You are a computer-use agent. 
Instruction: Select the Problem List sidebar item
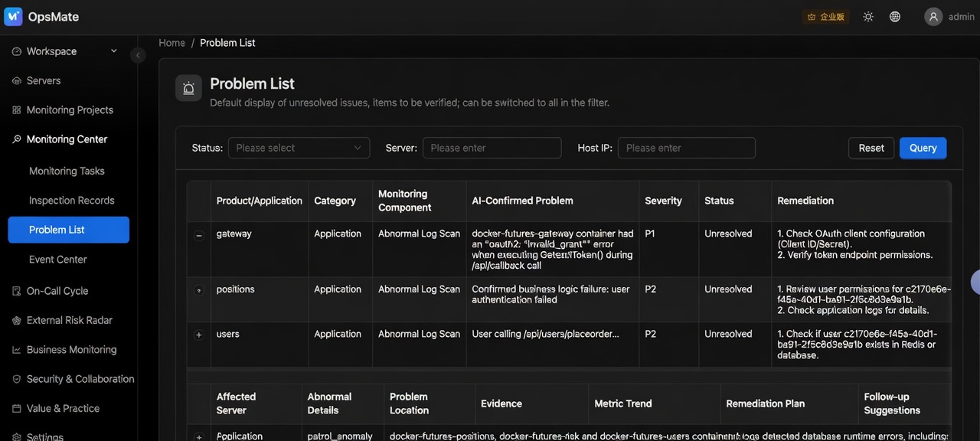point(69,230)
